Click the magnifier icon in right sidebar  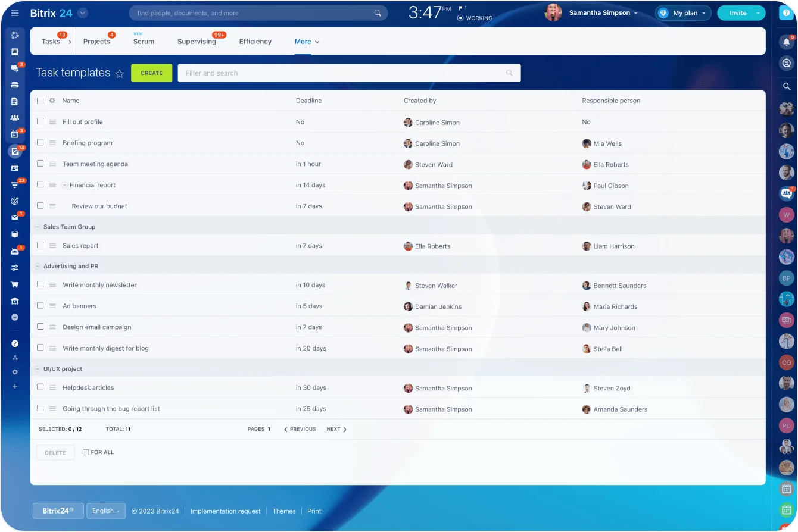(786, 87)
